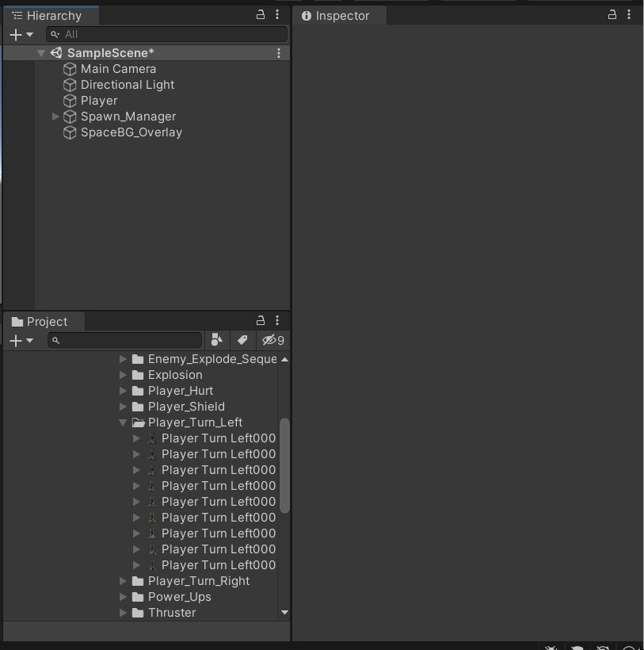Viewport: 644px width, 650px height.
Task: Expand the Enemy_Explode_Sequence folder
Action: tap(123, 359)
